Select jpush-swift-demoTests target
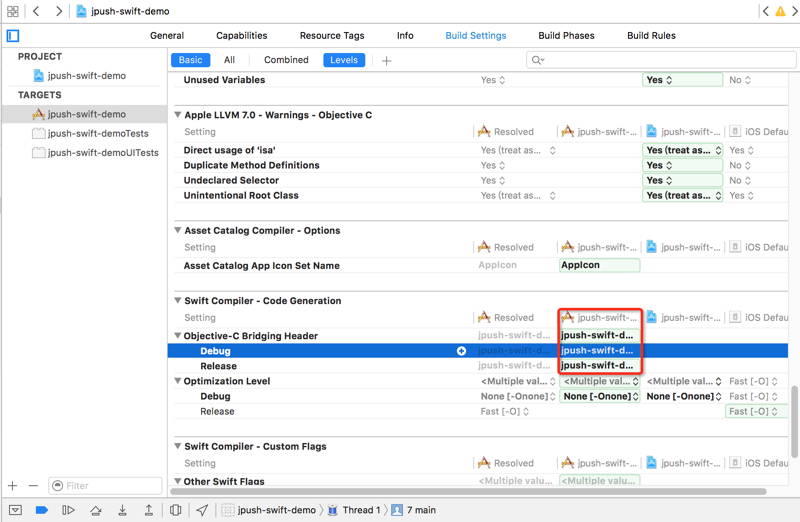 click(x=90, y=134)
